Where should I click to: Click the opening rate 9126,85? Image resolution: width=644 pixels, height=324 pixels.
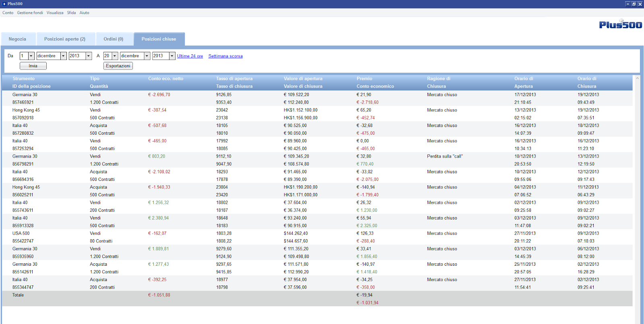(224, 95)
